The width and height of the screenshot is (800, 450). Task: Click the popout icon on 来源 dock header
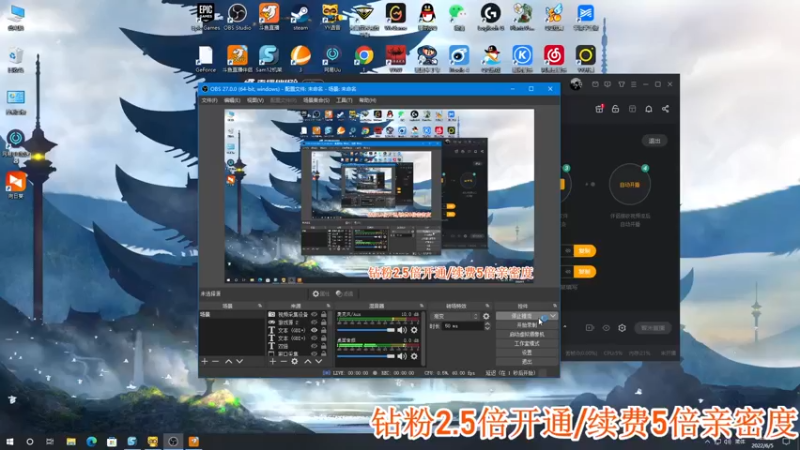328,306
